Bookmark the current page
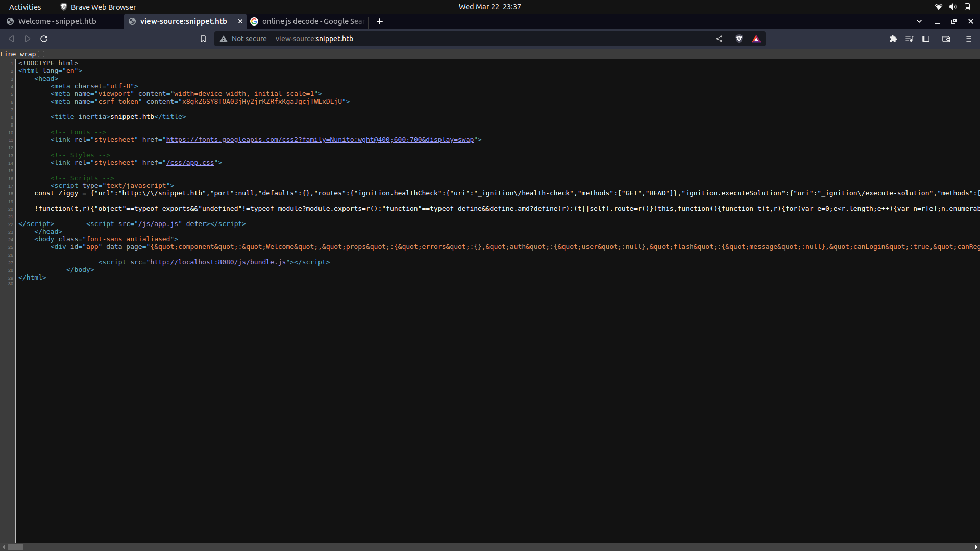This screenshot has width=980, height=551. point(203,38)
